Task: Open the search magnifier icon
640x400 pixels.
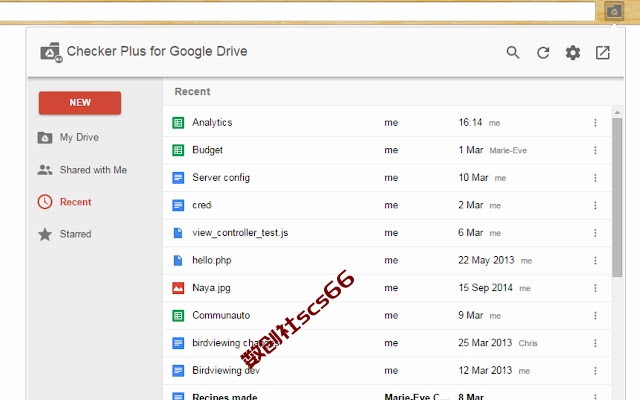Action: coord(513,53)
